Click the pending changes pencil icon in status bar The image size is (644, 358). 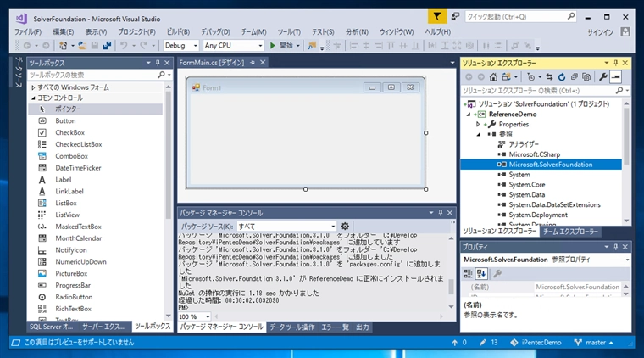tap(483, 343)
